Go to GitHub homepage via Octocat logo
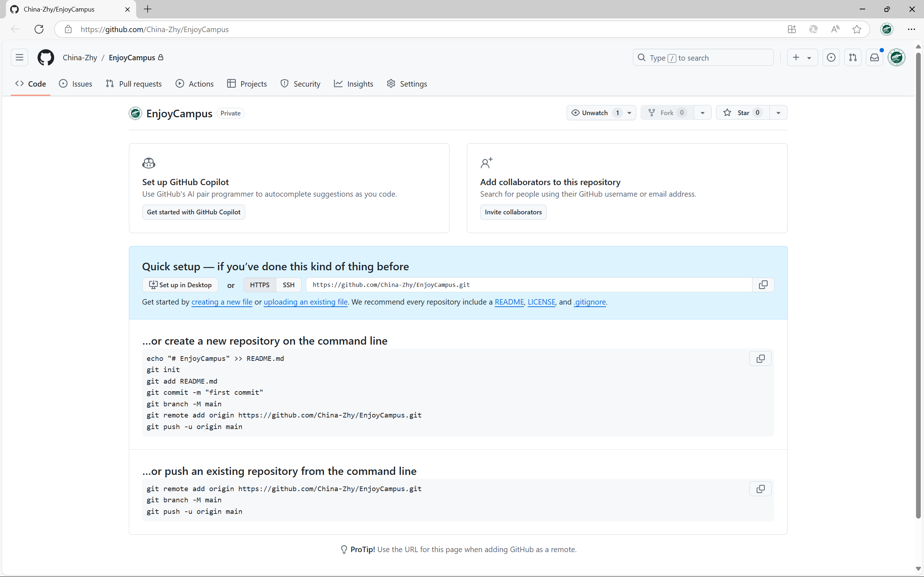The width and height of the screenshot is (924, 577). pos(46,58)
